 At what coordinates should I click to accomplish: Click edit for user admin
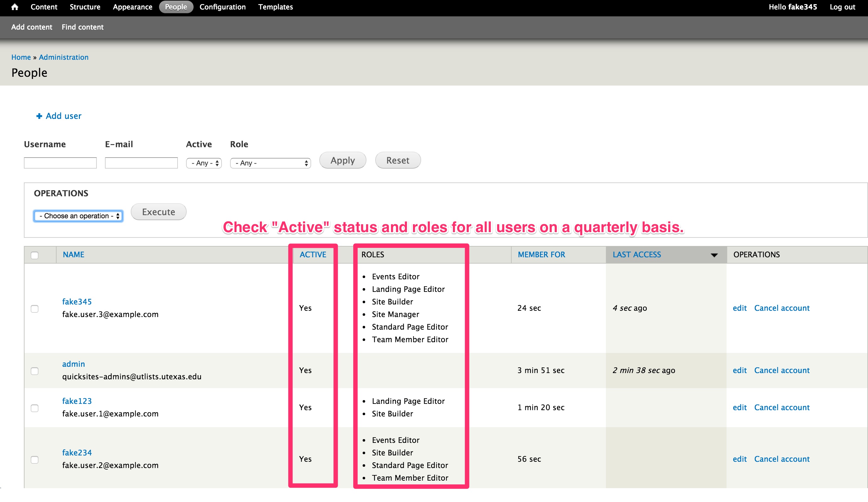739,370
